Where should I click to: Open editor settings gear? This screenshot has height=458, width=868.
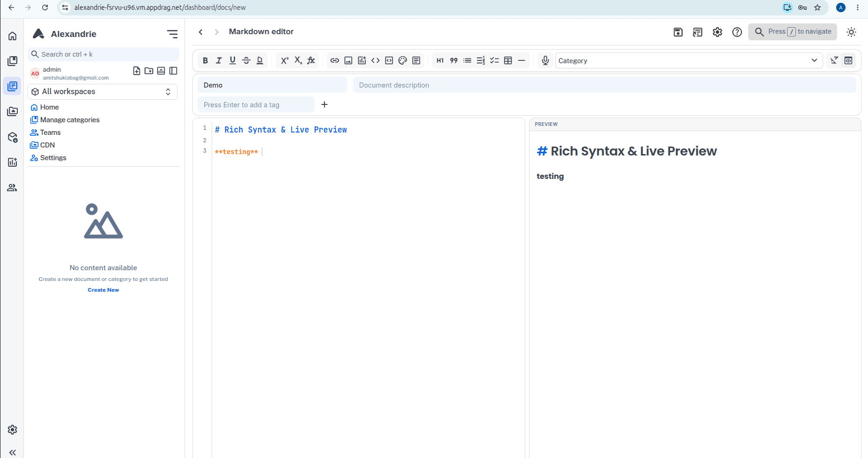click(717, 32)
